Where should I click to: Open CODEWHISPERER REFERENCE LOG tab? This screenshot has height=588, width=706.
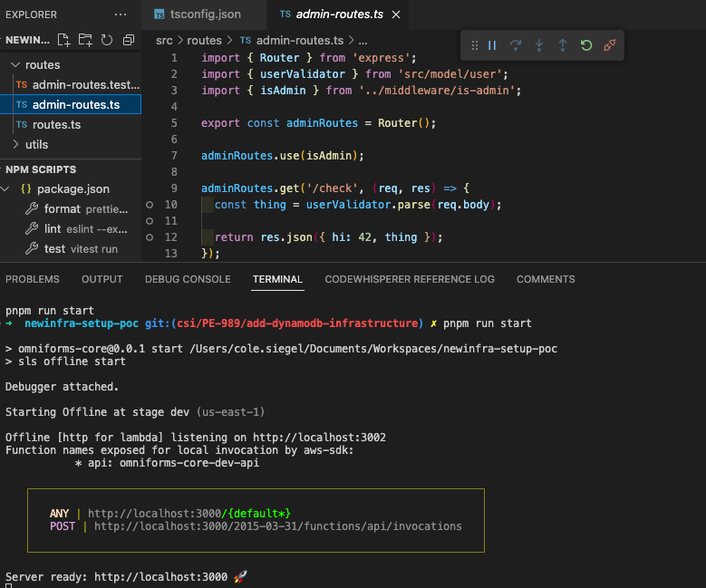point(410,279)
